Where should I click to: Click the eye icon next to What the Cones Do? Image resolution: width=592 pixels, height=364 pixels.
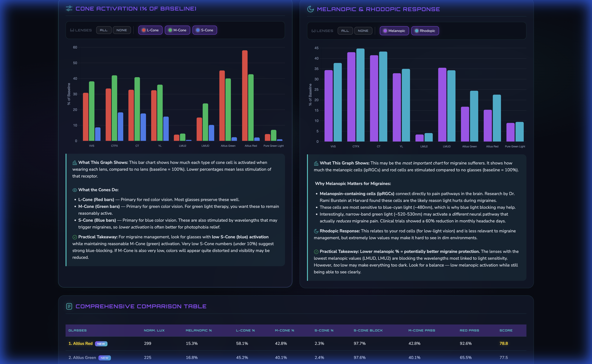click(x=75, y=190)
